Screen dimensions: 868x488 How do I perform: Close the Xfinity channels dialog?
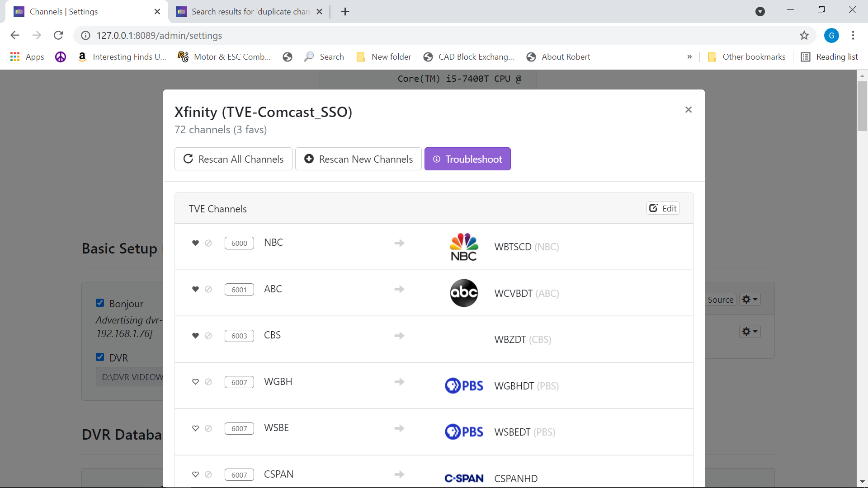[x=689, y=110]
